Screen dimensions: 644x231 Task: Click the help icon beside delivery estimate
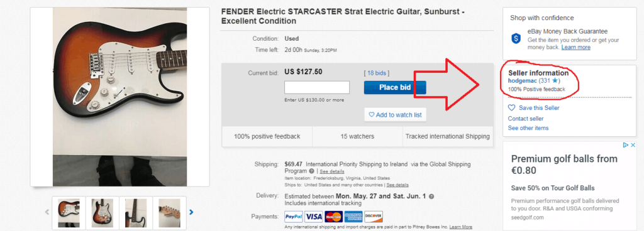pyautogui.click(x=431, y=196)
